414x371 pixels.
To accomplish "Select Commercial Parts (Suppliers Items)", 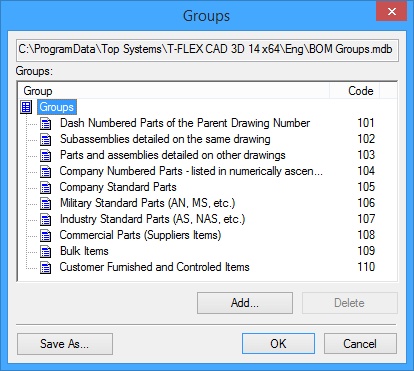I will click(140, 235).
